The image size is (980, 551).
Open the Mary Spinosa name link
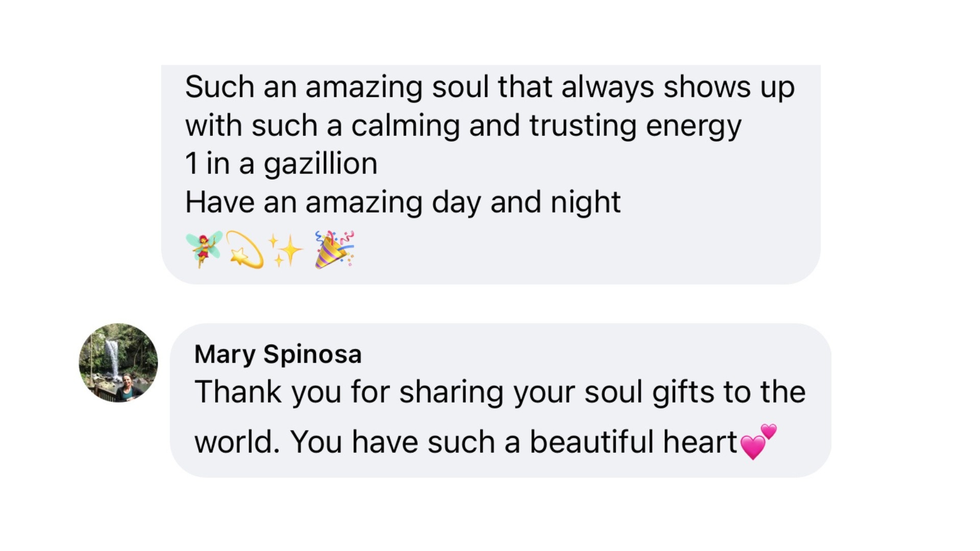tap(278, 355)
